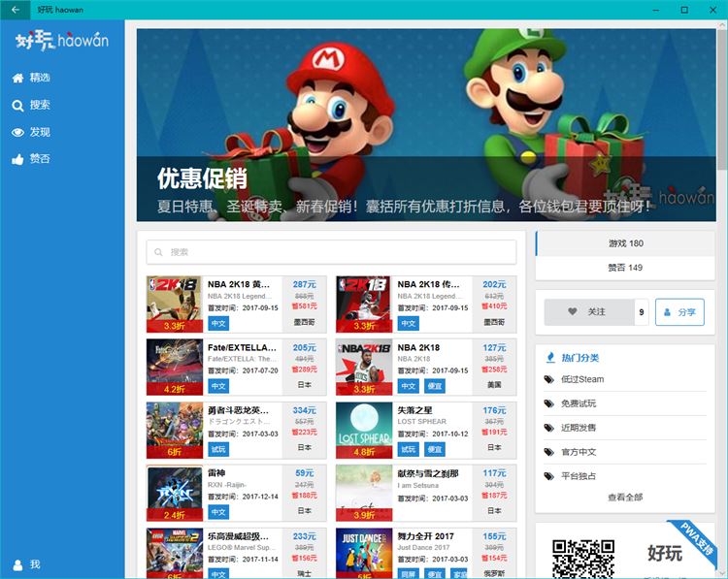Open Fate/EXTELLA game cover thumbnail

tap(174, 367)
